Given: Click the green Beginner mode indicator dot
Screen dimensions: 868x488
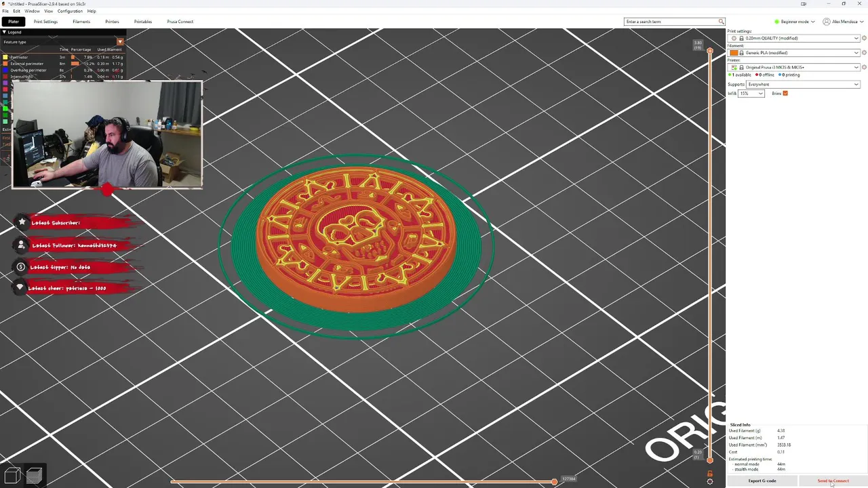Looking at the screenshot, I should coord(777,22).
